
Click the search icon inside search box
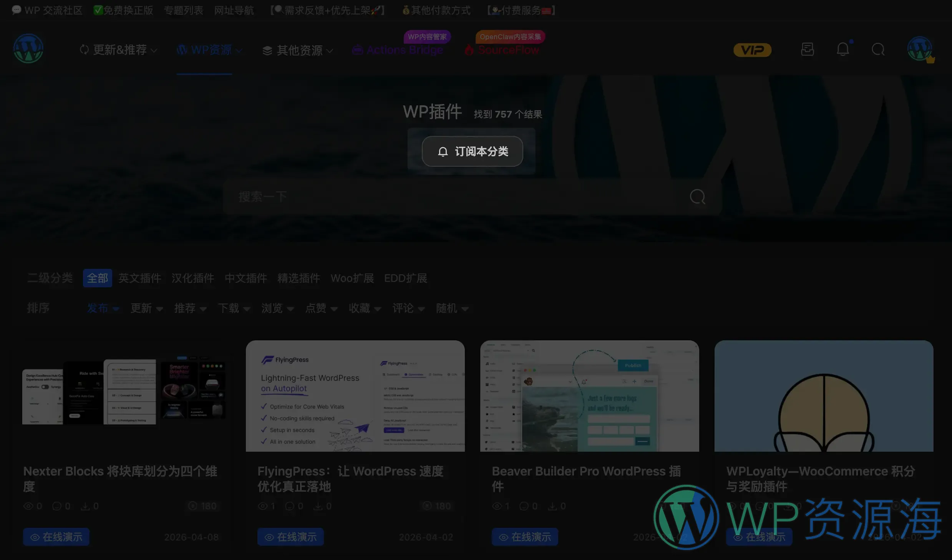(697, 197)
